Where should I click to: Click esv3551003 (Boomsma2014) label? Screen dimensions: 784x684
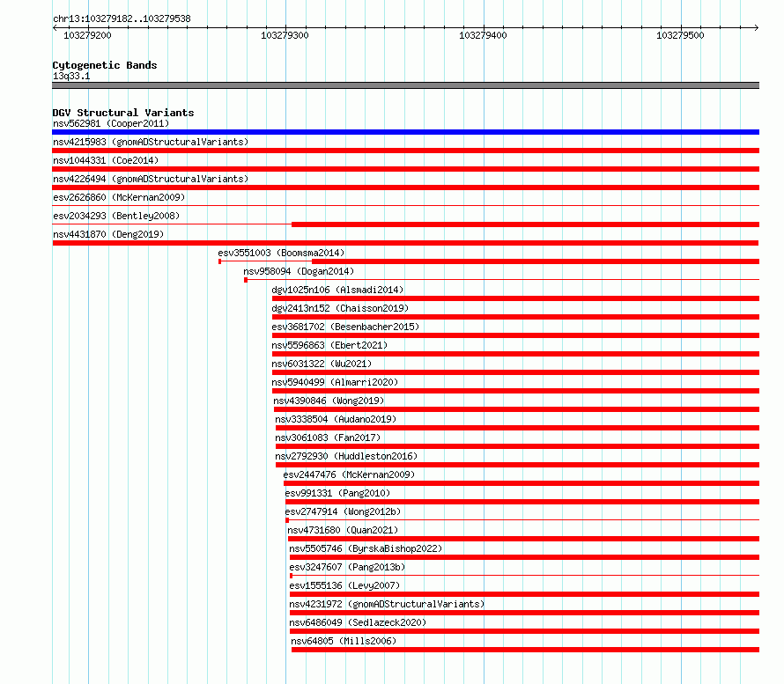pyautogui.click(x=281, y=253)
